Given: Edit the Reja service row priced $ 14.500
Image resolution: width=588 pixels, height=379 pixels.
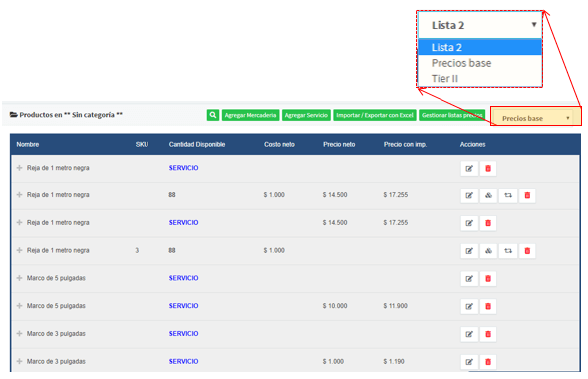Looking at the screenshot, I should pyautogui.click(x=469, y=223).
